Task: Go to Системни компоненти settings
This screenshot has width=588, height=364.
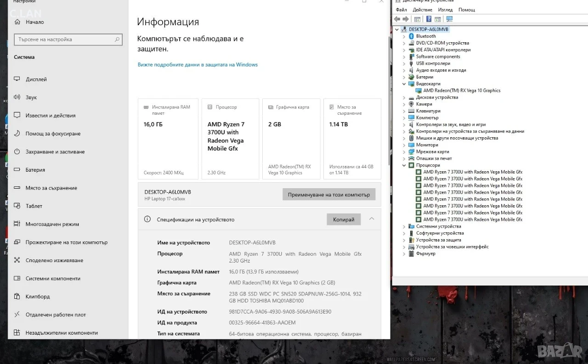Action: (53, 279)
